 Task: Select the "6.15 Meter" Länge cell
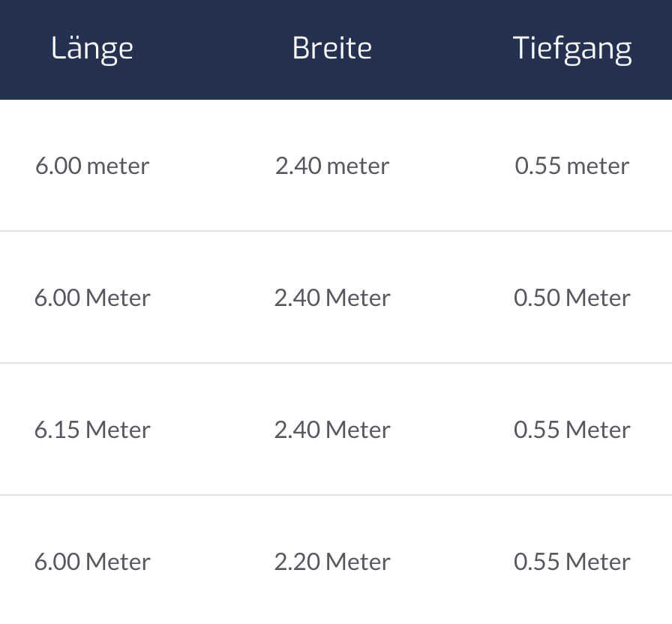point(92,430)
